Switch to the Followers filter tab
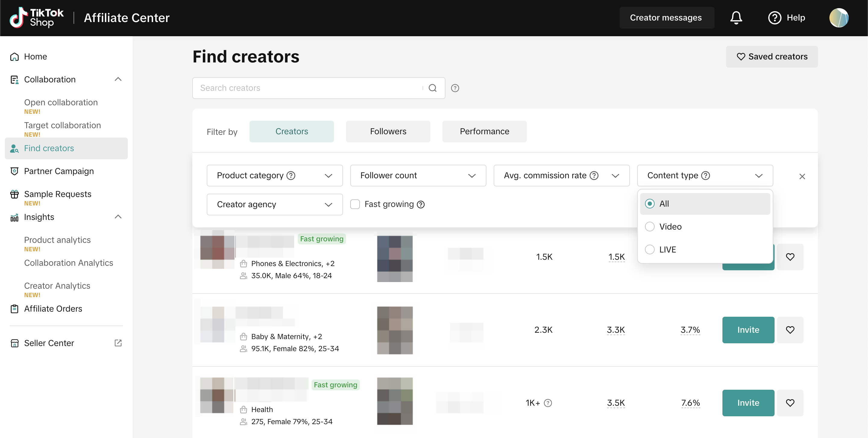The image size is (868, 438). (388, 132)
